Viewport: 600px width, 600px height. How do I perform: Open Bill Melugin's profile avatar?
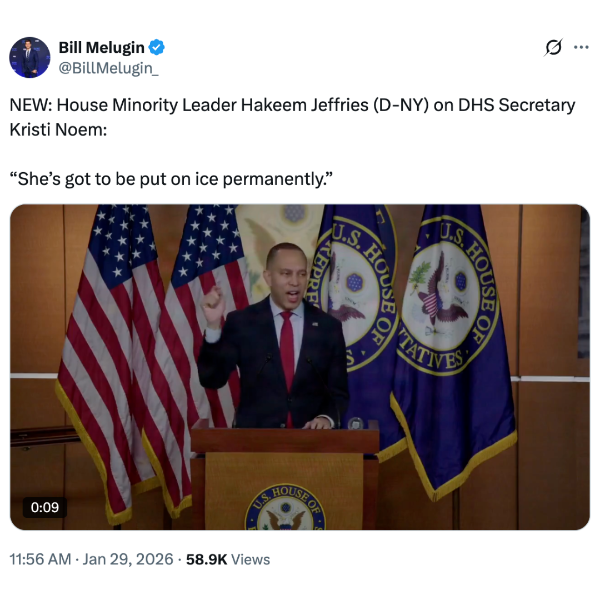click(29, 57)
